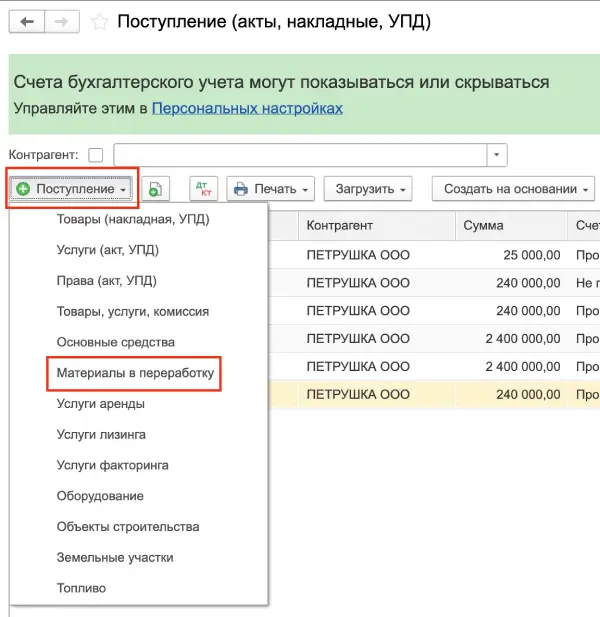Select Услуги (акт, УПД) option
600x617 pixels.
pyautogui.click(x=108, y=250)
